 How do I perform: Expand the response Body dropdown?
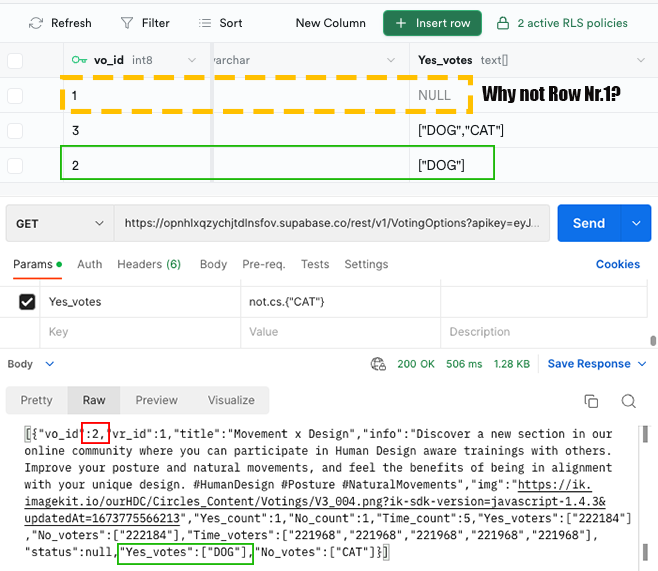click(49, 364)
